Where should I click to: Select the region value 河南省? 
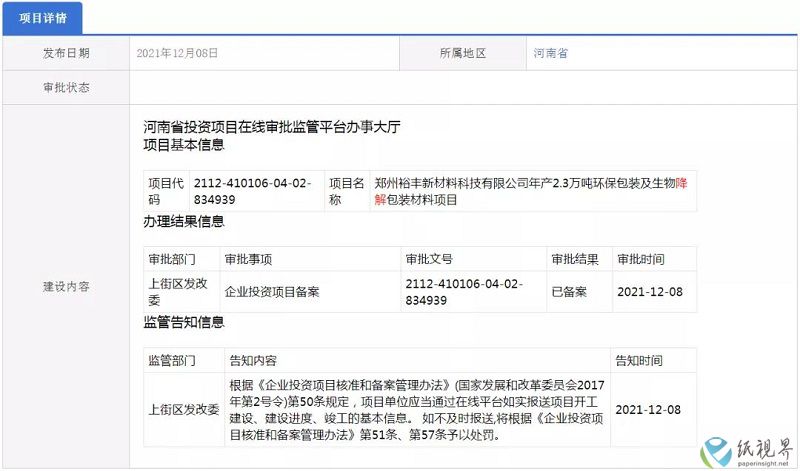551,53
